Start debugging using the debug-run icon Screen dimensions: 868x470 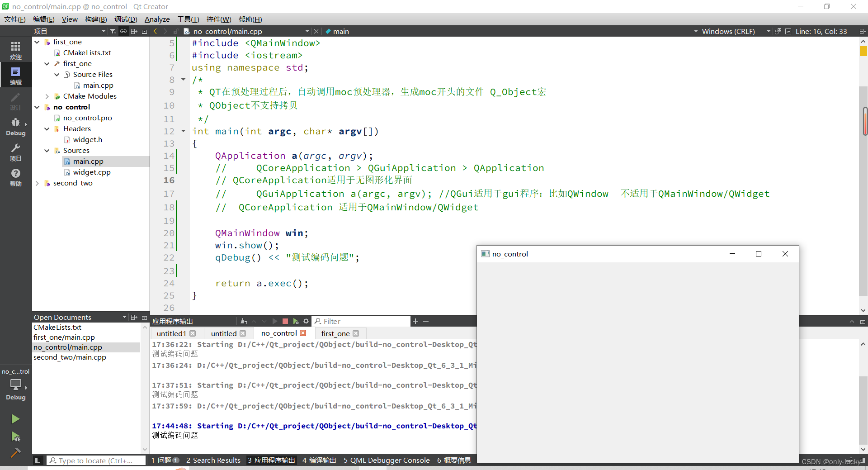pyautogui.click(x=16, y=437)
